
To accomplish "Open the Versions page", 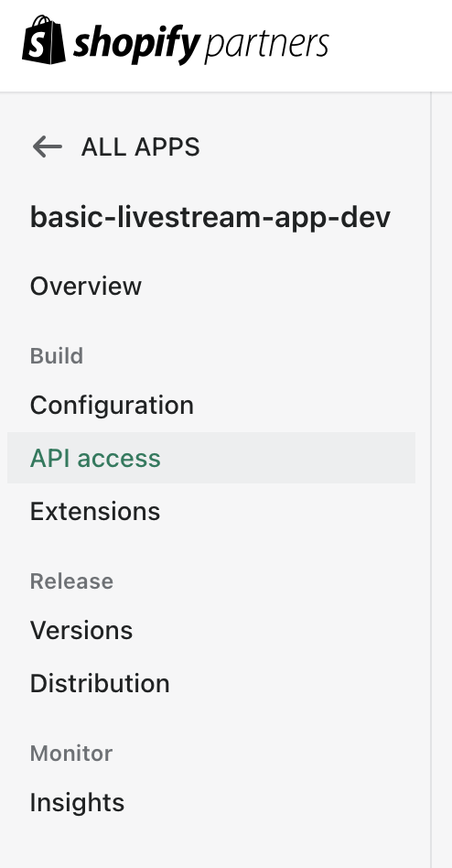I will coord(81,631).
